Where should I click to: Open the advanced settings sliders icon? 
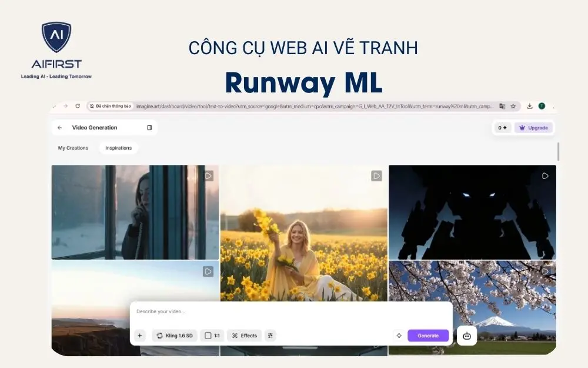coord(270,336)
